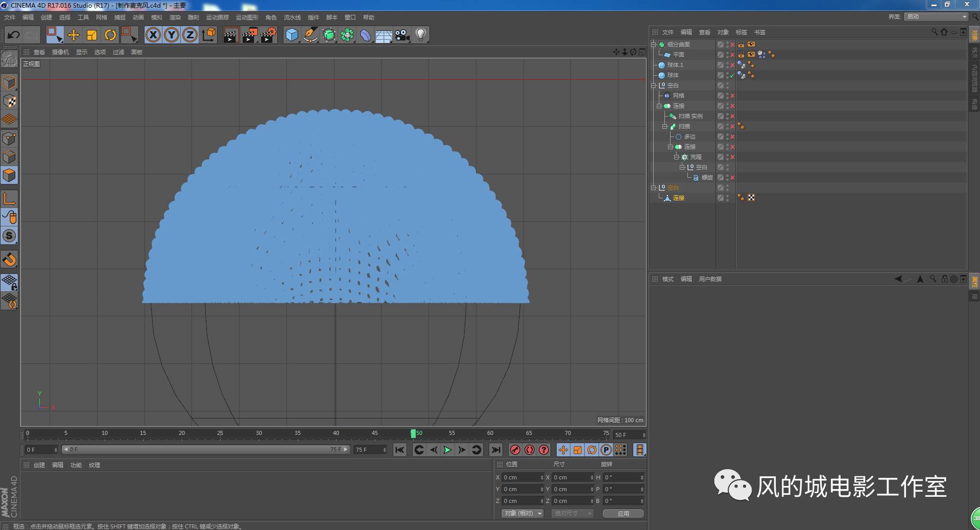Click the timeline scrubber at frame 60
This screenshot has height=530, width=980.
(x=490, y=434)
